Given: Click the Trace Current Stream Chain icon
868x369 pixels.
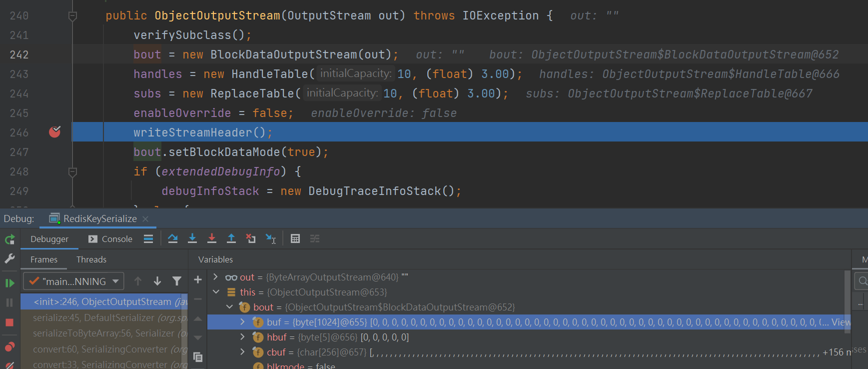Looking at the screenshot, I should pos(315,238).
